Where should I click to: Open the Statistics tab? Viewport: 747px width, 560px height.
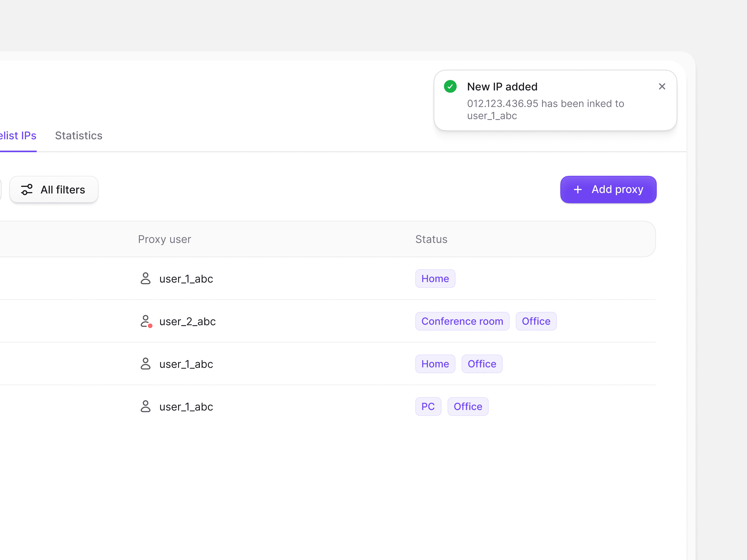(x=78, y=135)
